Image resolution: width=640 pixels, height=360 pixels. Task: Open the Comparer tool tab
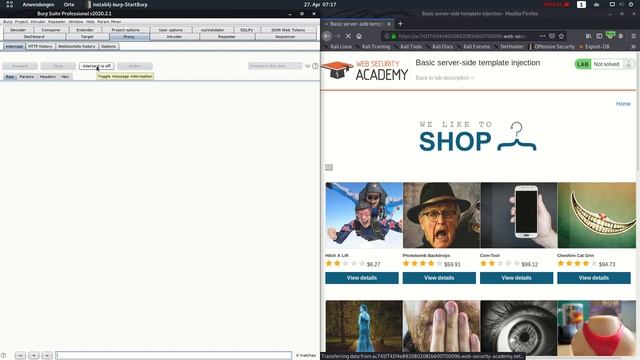pos(51,30)
